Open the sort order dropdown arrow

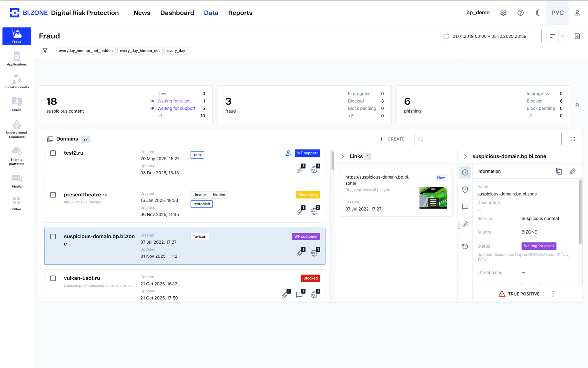coord(562,36)
